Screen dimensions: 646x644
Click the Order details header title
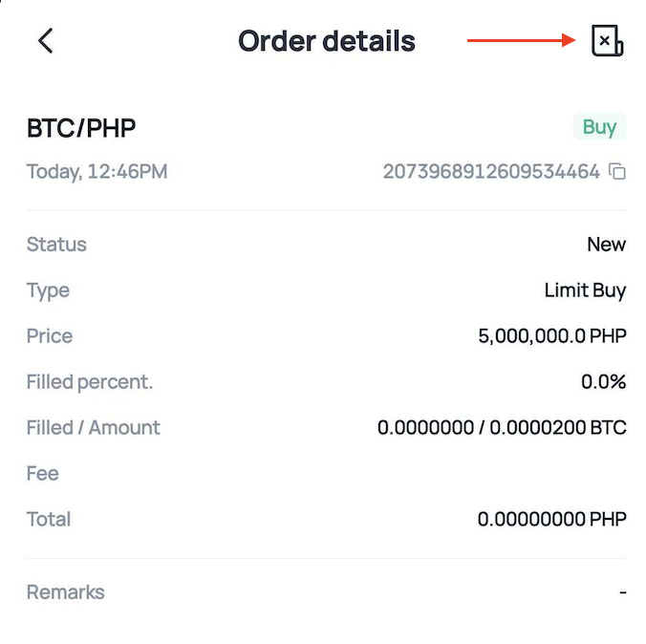(326, 41)
